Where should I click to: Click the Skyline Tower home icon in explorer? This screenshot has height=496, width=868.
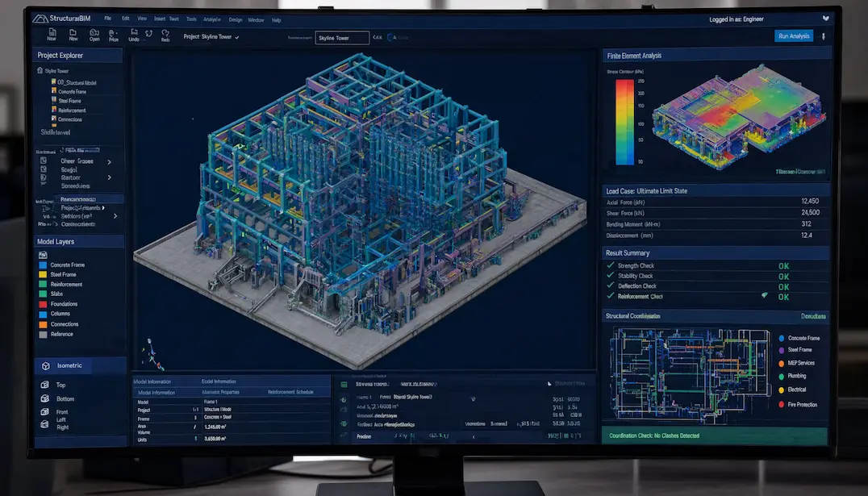pyautogui.click(x=40, y=70)
